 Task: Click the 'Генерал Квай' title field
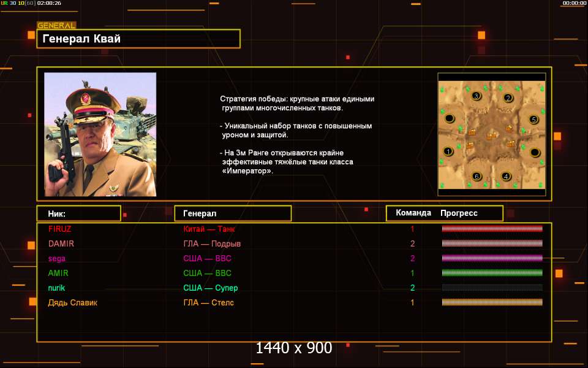[138, 39]
